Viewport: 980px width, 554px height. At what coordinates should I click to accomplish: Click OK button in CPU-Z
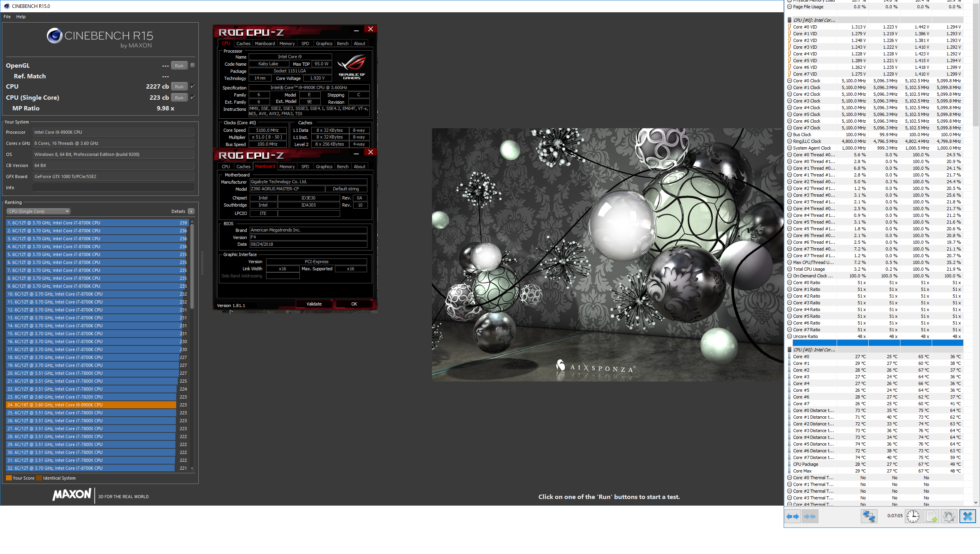pyautogui.click(x=354, y=304)
